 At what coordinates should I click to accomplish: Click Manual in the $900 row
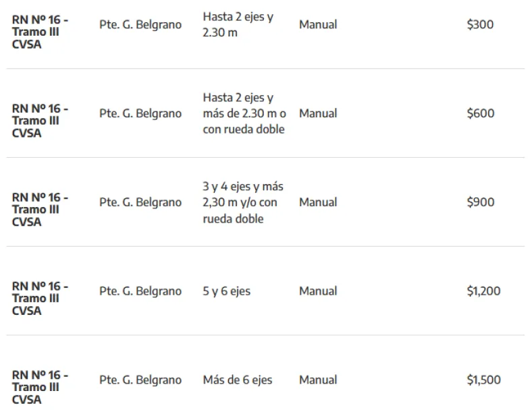coord(318,202)
